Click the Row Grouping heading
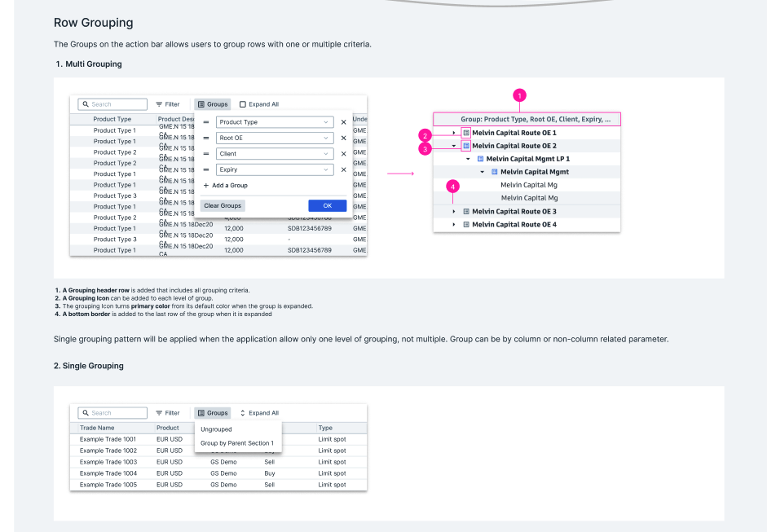The image size is (776, 532). coord(93,23)
